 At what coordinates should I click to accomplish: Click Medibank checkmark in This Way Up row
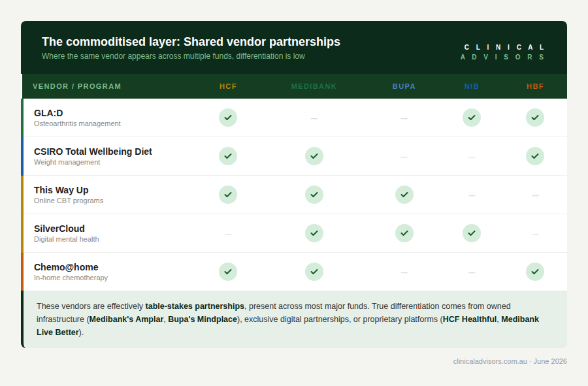pyautogui.click(x=314, y=195)
